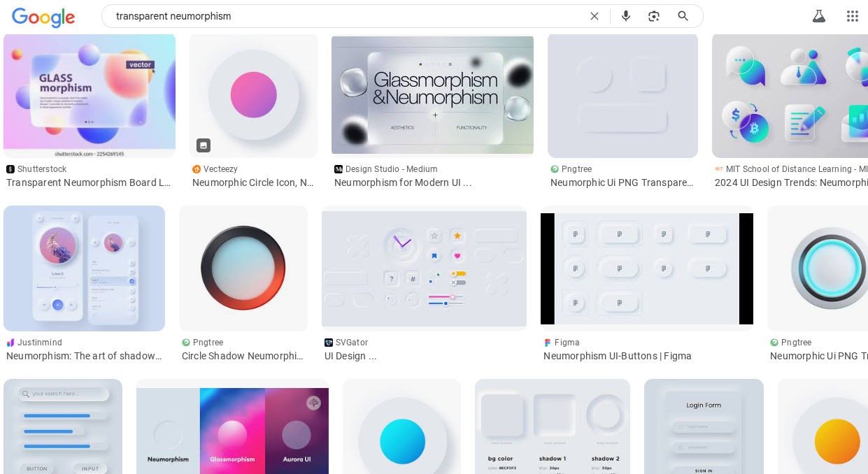
Task: Click the image badge on the Vecteezy thumbnail
Action: coord(204,145)
